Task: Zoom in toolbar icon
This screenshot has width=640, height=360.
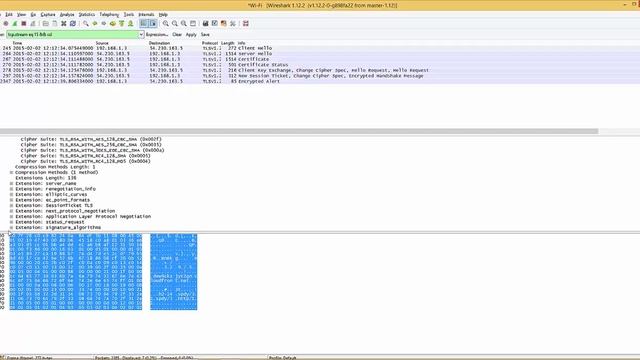Action: pyautogui.click(x=166, y=24)
